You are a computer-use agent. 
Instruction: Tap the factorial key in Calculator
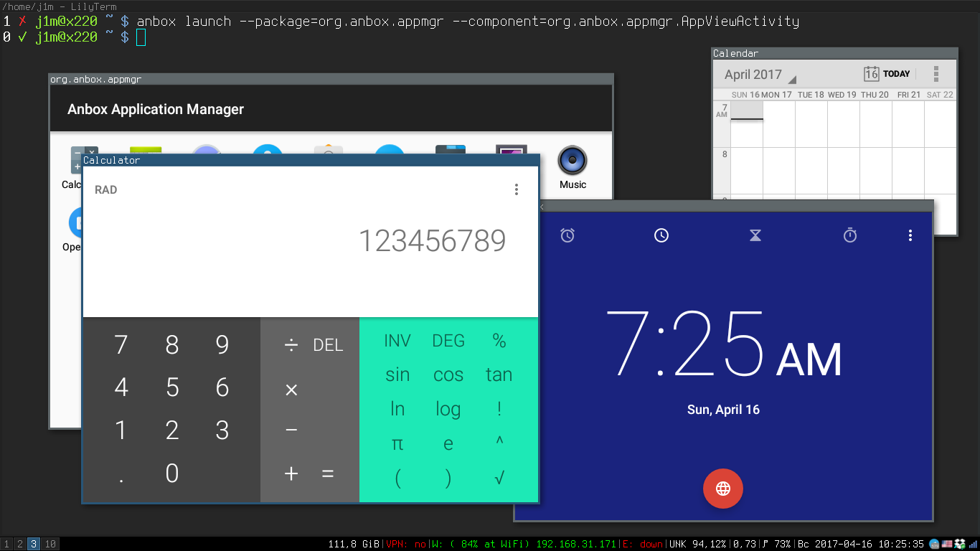[499, 409]
